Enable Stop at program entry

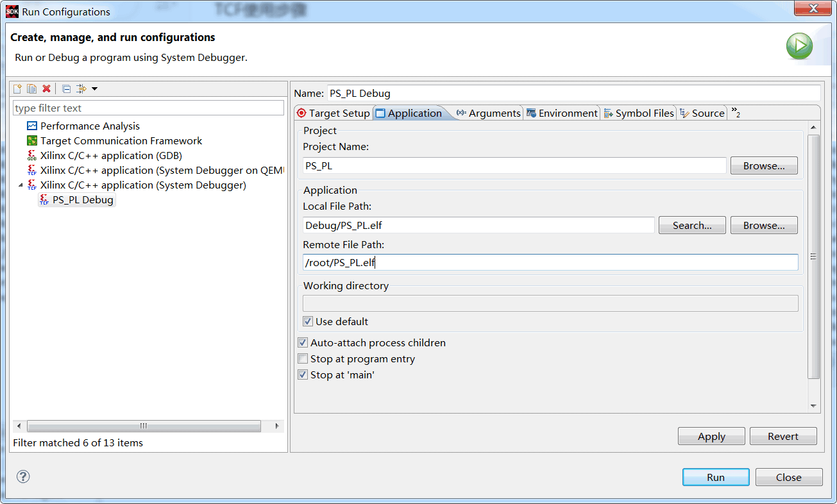point(303,358)
